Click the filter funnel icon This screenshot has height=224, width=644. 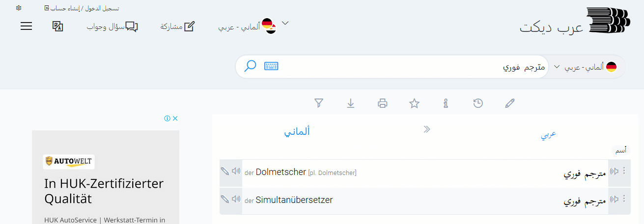[319, 103]
